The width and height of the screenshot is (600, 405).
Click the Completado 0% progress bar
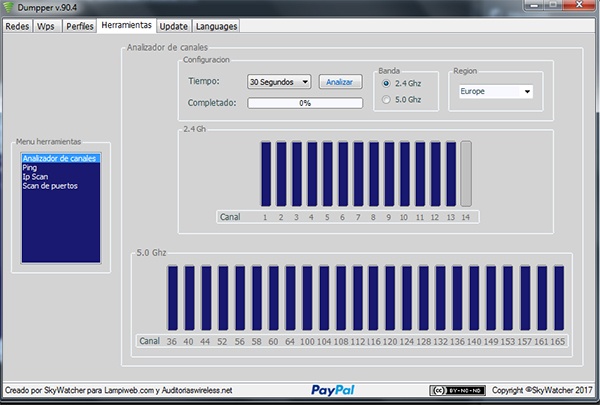point(305,103)
